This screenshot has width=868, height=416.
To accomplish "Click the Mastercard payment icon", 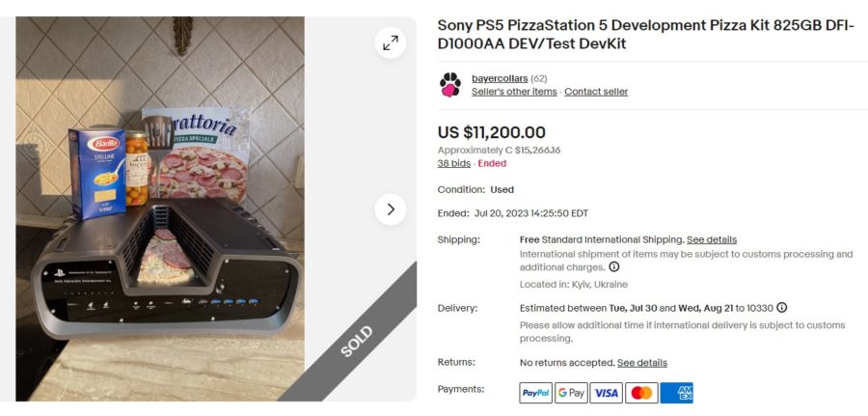I will [641, 393].
